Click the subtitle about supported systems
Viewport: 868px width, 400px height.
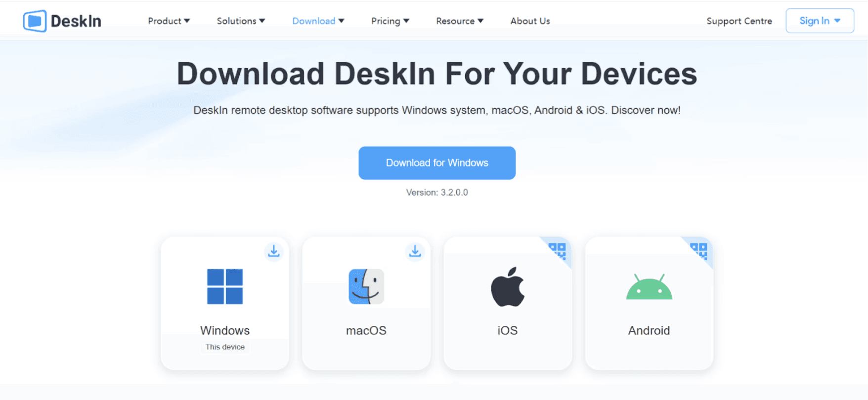click(x=437, y=110)
